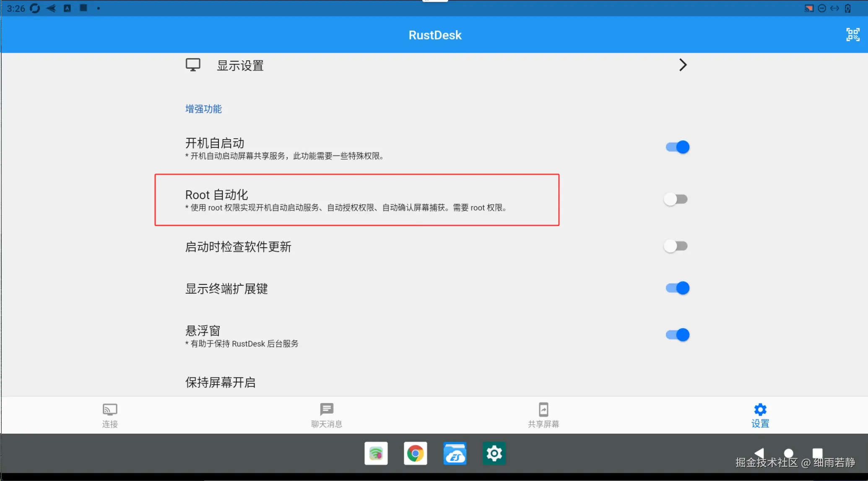Click the battery status icon
Screen dimensions: 868x481
847,8
